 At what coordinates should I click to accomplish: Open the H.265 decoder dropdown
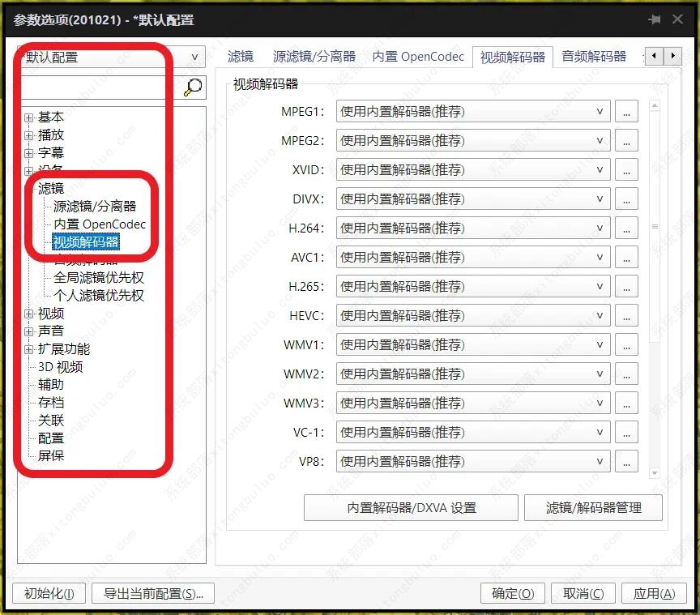[x=473, y=287]
